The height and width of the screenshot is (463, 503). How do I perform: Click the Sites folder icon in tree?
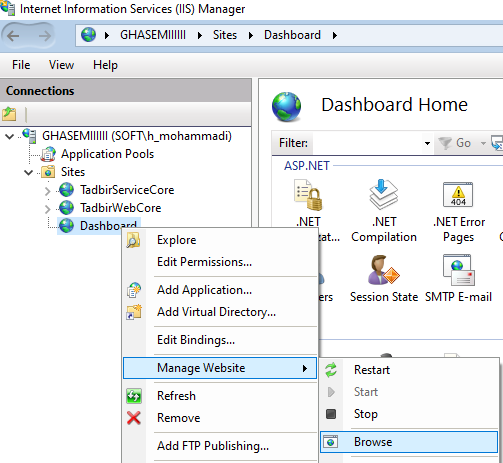[48, 172]
